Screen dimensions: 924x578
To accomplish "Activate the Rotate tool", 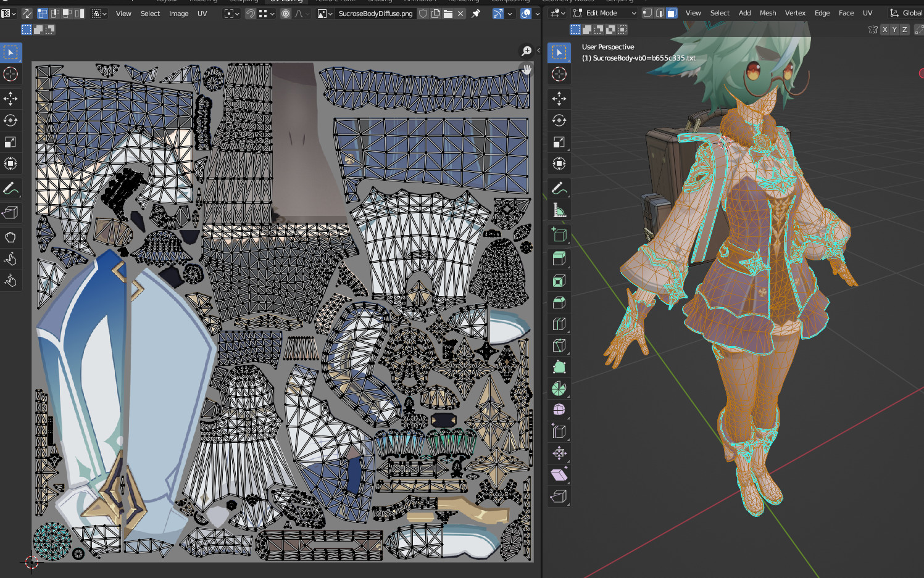I will pyautogui.click(x=559, y=121).
